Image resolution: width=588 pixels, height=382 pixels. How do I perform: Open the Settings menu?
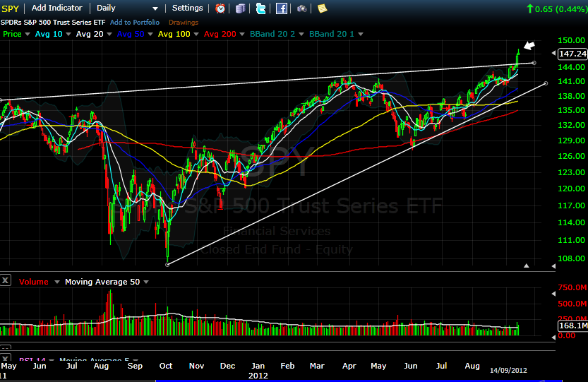click(188, 8)
